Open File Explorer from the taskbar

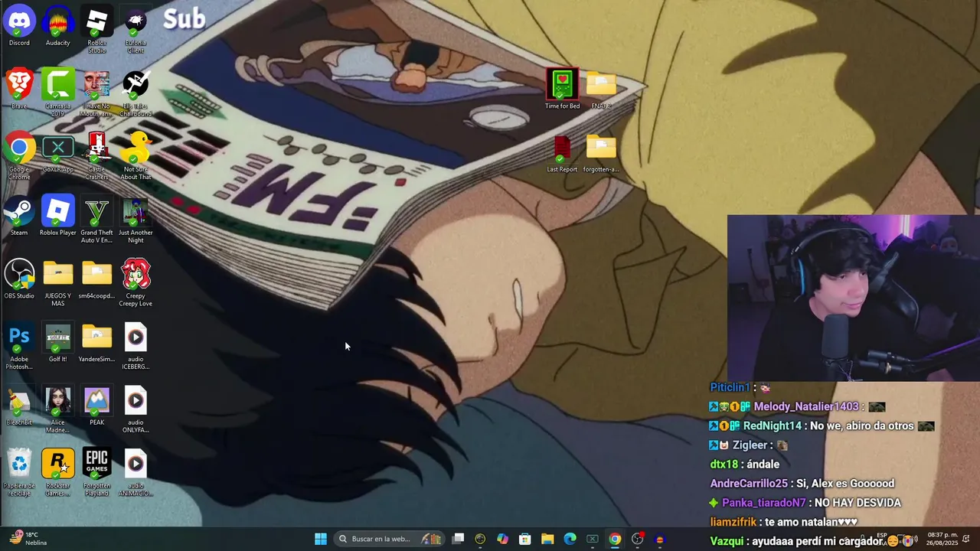(x=547, y=539)
